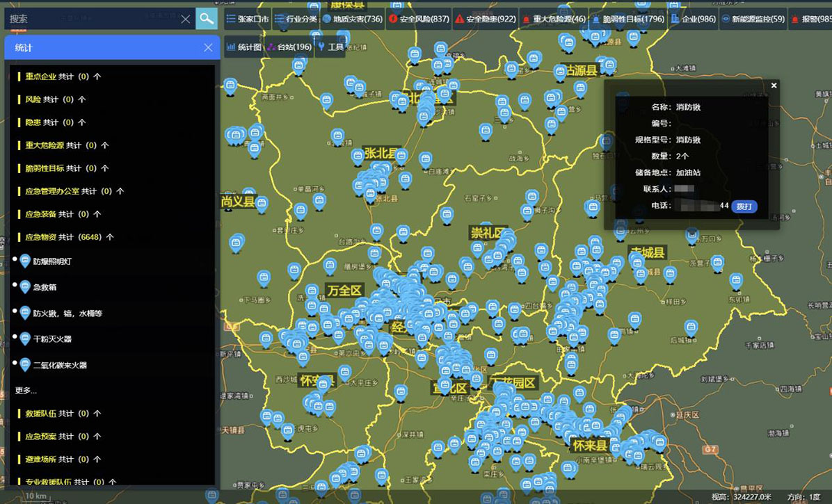Viewport: 832px width, 504px height.
Task: Clear the search box with its X icon
Action: tap(185, 19)
